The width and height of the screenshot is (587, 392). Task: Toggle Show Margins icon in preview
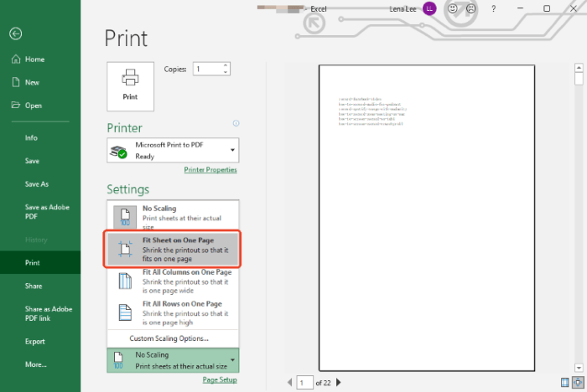[565, 382]
